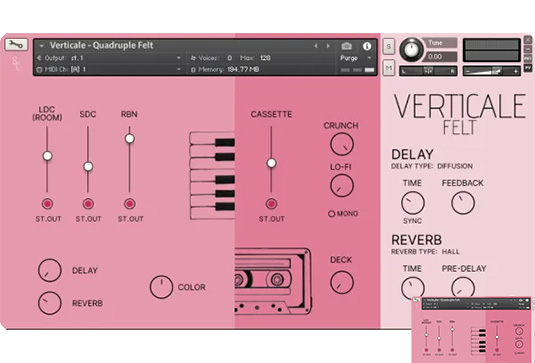535x363 pixels.
Task: Click the RBN fader handle
Action: click(x=130, y=139)
